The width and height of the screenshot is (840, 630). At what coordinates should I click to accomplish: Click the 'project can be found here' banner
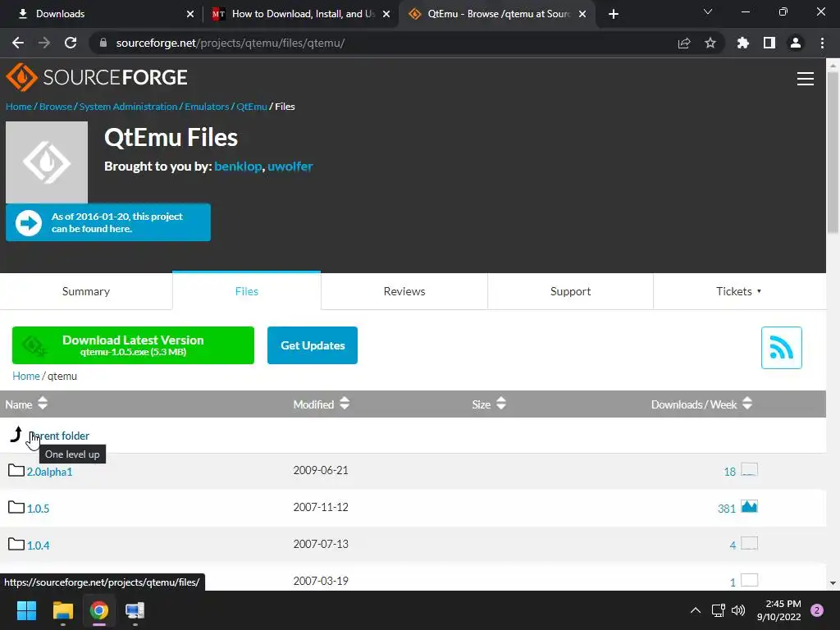pos(108,222)
